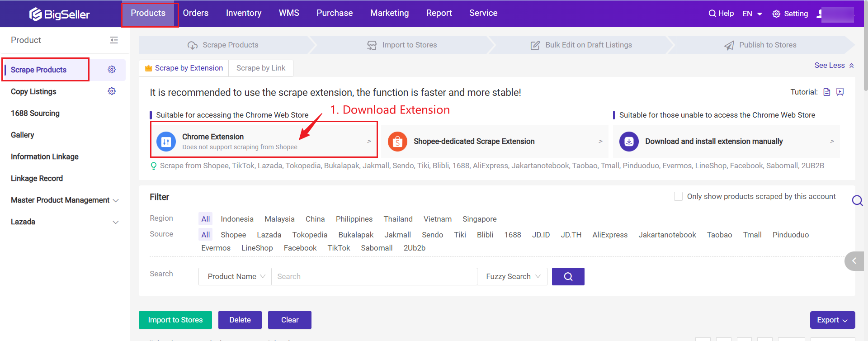Click the Bulk Edit step pencil icon
Viewport: 868px width, 341px height.
[x=535, y=45]
